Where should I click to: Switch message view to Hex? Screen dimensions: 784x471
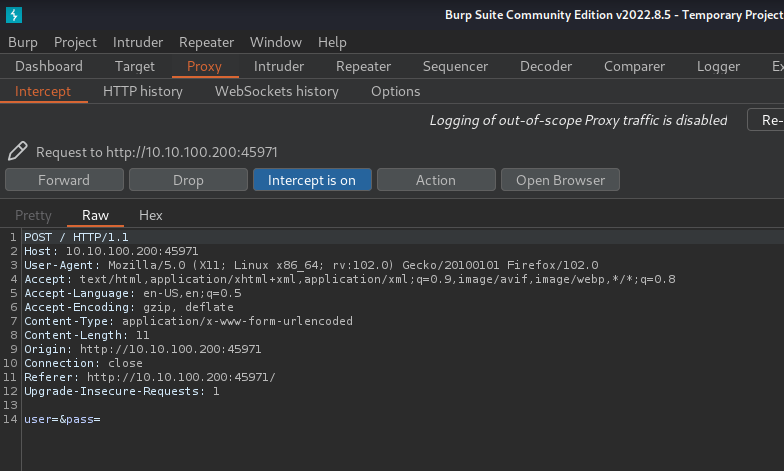point(150,216)
